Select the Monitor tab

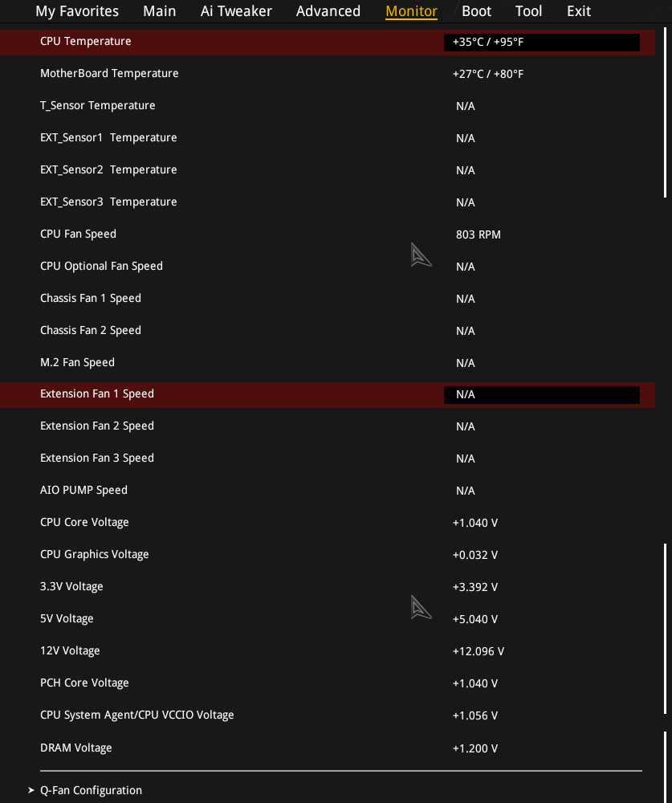(411, 11)
